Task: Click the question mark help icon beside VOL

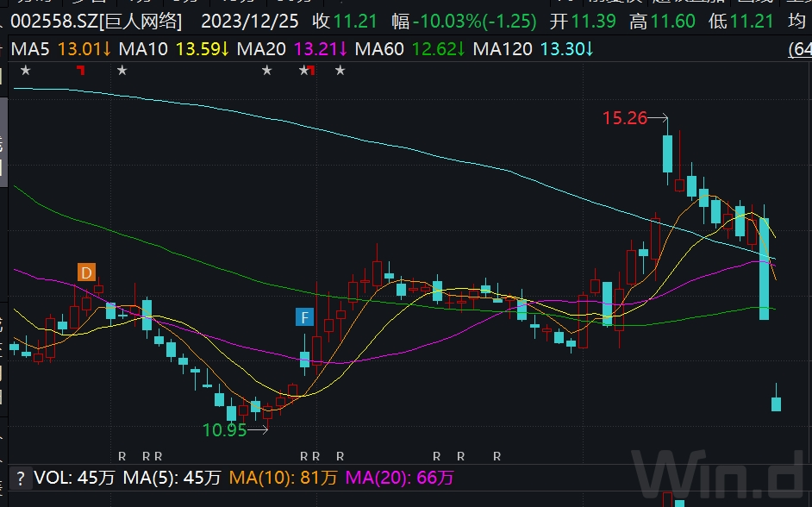Action: (20, 478)
